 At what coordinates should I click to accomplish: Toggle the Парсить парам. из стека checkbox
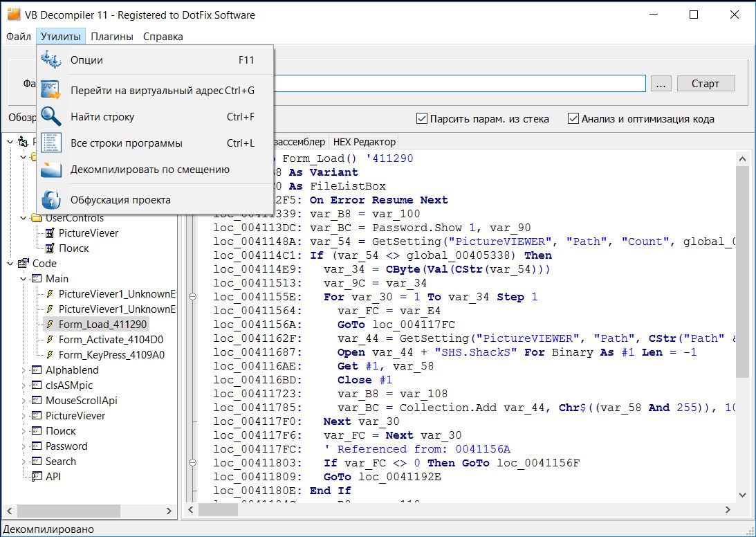pos(422,118)
